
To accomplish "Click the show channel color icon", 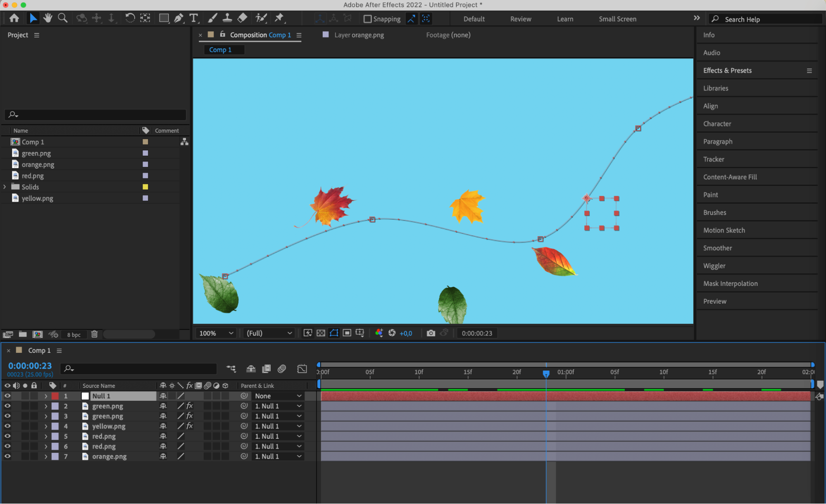I will [x=378, y=333].
